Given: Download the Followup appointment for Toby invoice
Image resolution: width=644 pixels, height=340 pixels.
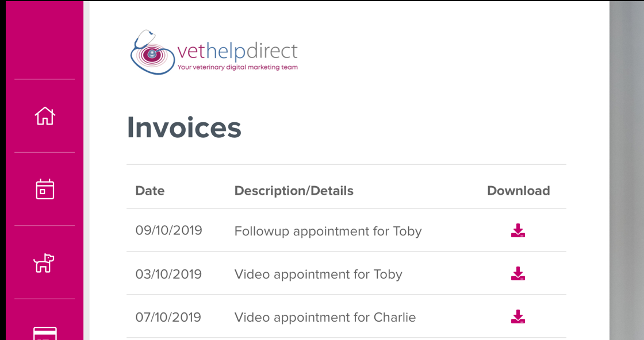Looking at the screenshot, I should point(518,231).
